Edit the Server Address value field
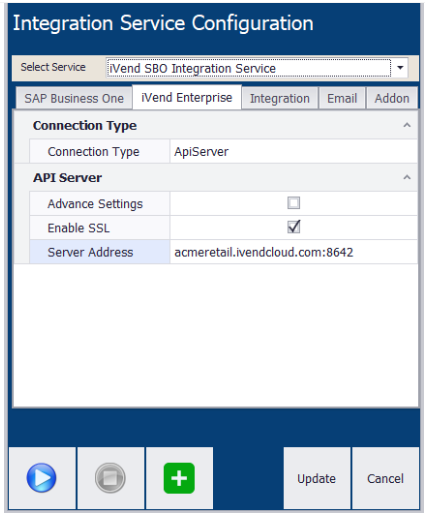Image resolution: width=425 pixels, height=525 pixels. point(294,252)
